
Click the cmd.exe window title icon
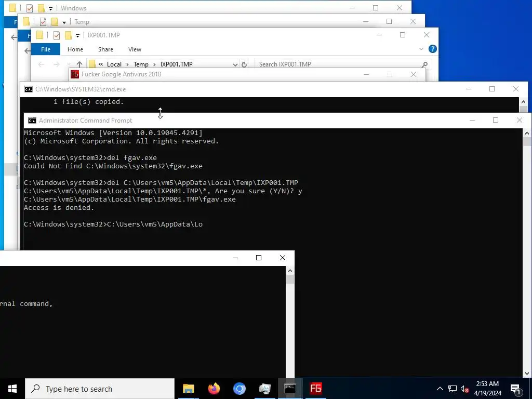[x=29, y=89]
